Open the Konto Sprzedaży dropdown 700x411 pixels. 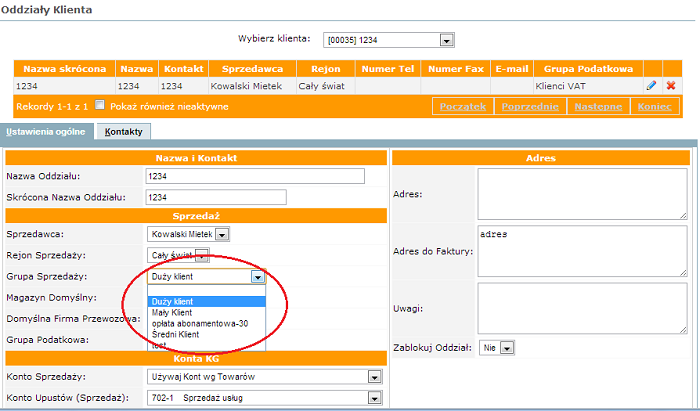click(x=264, y=377)
